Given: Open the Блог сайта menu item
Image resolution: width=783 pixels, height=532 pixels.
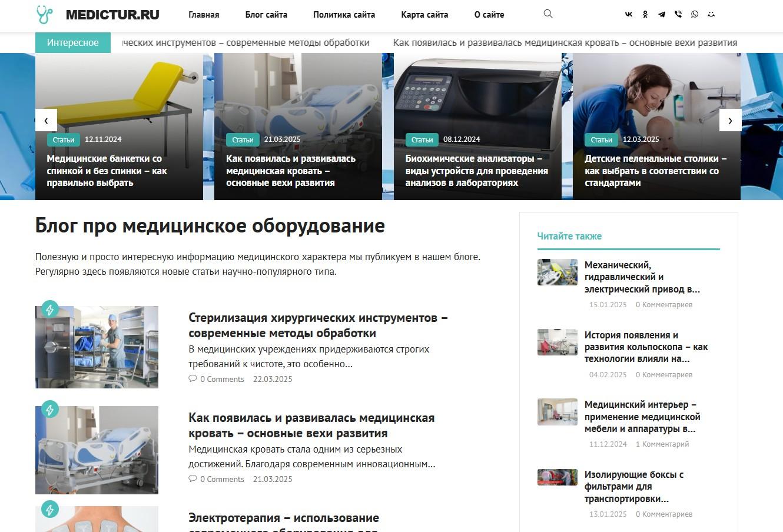Looking at the screenshot, I should point(266,15).
